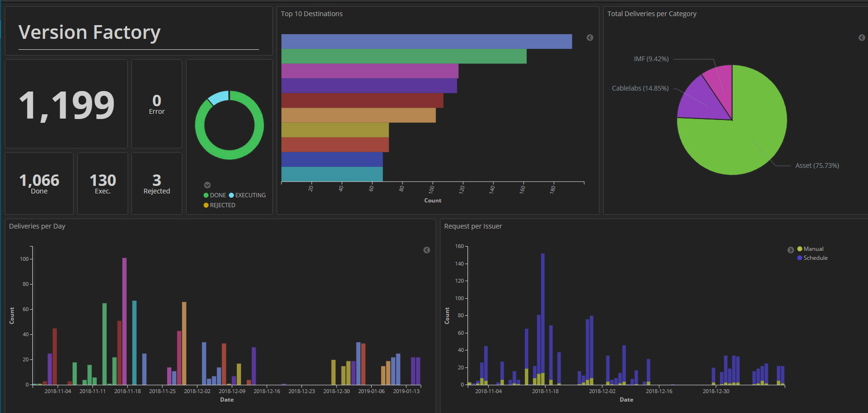Click the 130 Exec. metric tile
This screenshot has width=868, height=413.
[103, 183]
